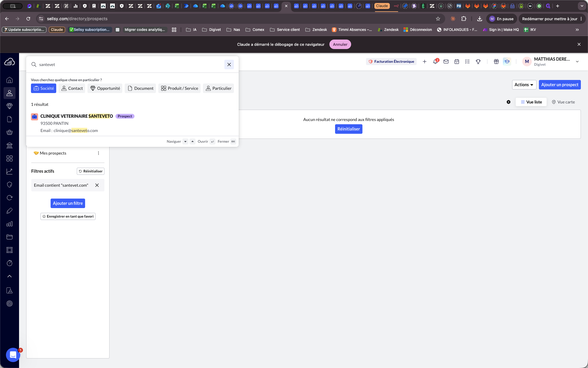Click Annuler in Claude debugging banner
588x368 pixels.
tap(340, 44)
